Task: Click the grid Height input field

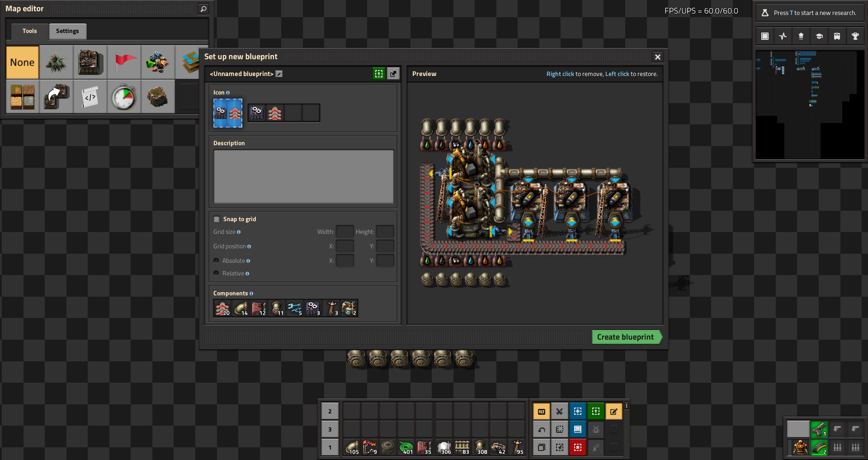Action: click(x=385, y=232)
